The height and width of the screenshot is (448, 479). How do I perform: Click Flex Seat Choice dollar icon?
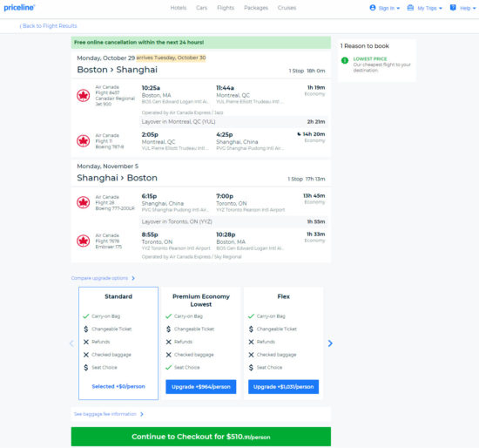pyautogui.click(x=251, y=367)
